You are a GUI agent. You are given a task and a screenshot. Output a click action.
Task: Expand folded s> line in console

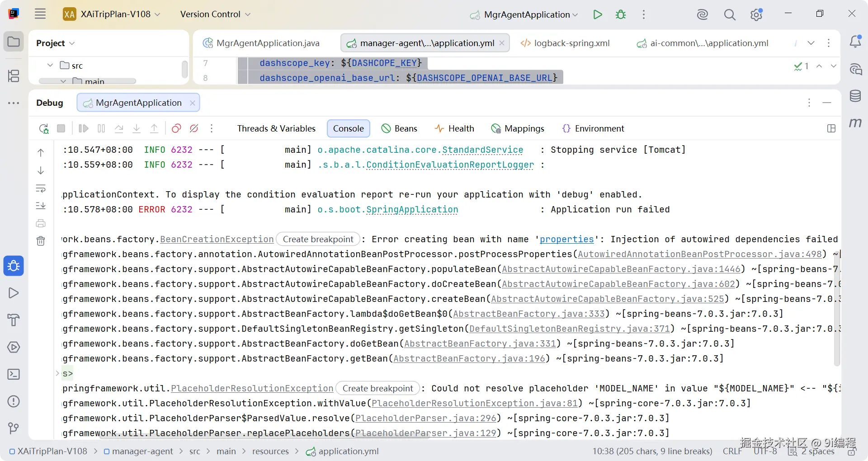pyautogui.click(x=57, y=373)
